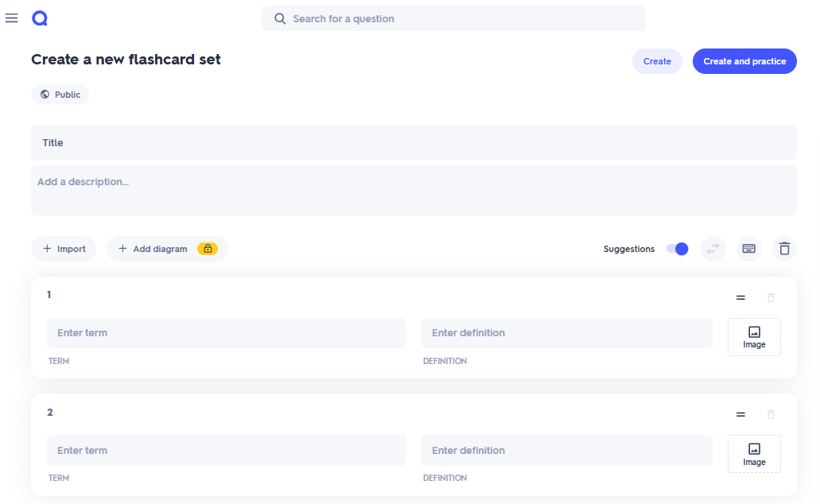Click the search for a question field
Viewport: 820px width, 504px height.
(x=453, y=19)
